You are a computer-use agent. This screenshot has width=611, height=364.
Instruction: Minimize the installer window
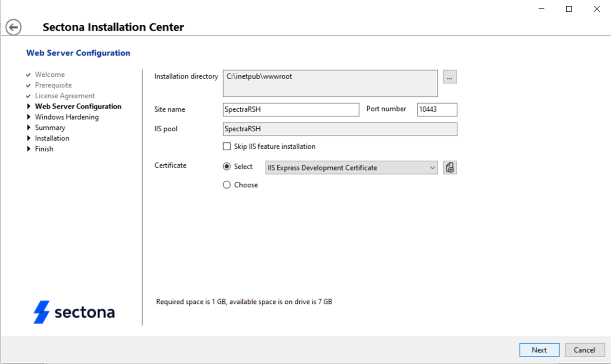[x=541, y=9]
